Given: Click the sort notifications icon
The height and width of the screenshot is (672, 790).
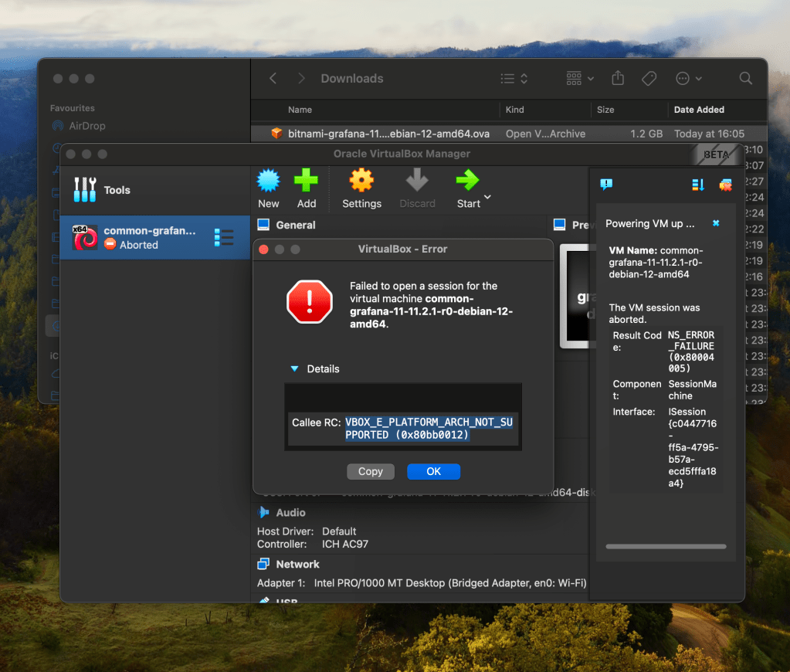Looking at the screenshot, I should pos(698,185).
